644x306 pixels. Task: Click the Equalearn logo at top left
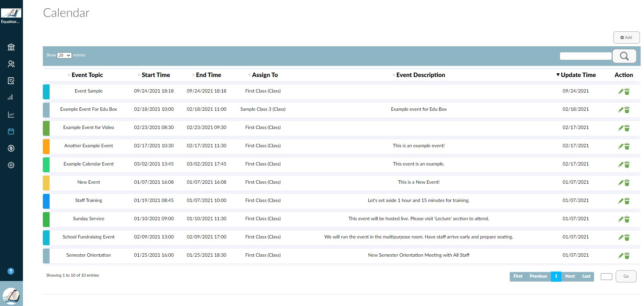click(x=11, y=14)
